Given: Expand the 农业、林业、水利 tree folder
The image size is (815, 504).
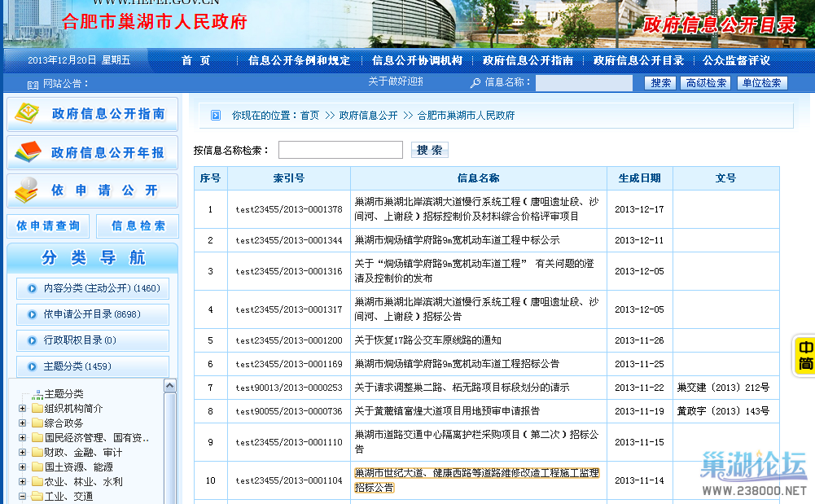Looking at the screenshot, I should (x=22, y=481).
